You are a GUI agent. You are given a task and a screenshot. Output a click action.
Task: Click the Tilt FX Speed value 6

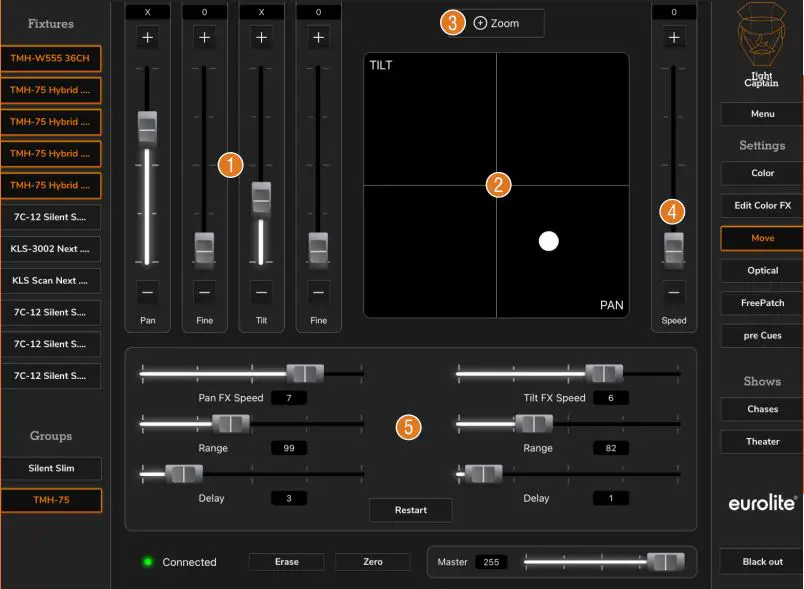click(x=611, y=398)
